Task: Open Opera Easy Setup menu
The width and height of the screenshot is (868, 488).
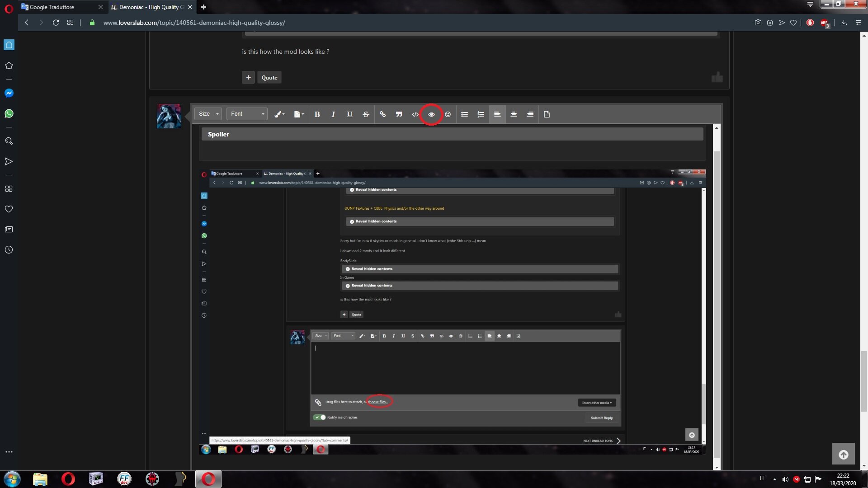Action: [x=859, y=23]
